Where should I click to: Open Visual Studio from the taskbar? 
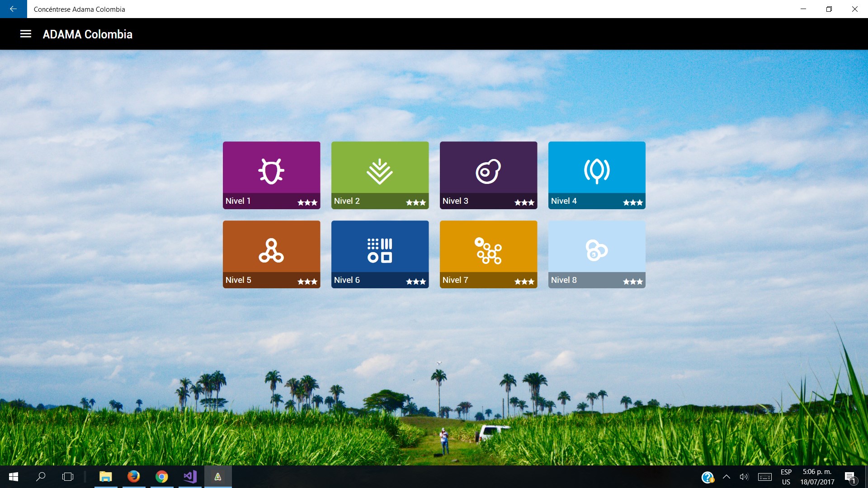click(190, 477)
